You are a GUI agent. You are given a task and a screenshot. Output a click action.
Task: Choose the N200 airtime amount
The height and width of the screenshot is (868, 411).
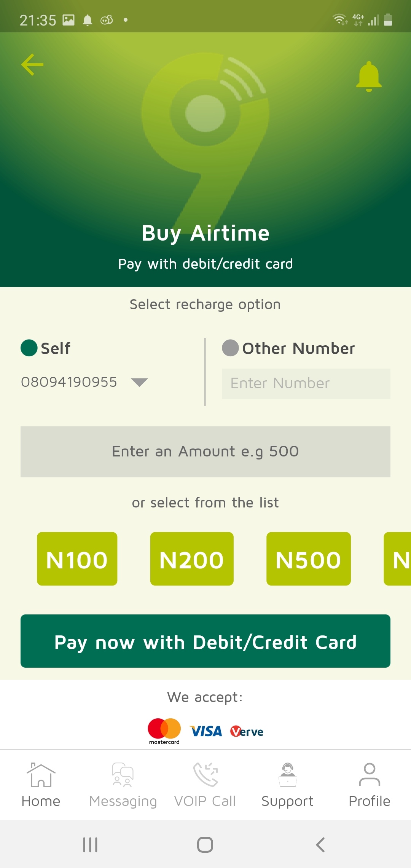tap(192, 559)
